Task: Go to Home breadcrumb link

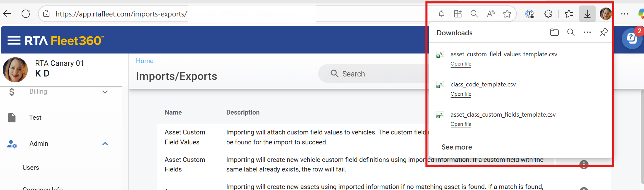Action: click(145, 61)
